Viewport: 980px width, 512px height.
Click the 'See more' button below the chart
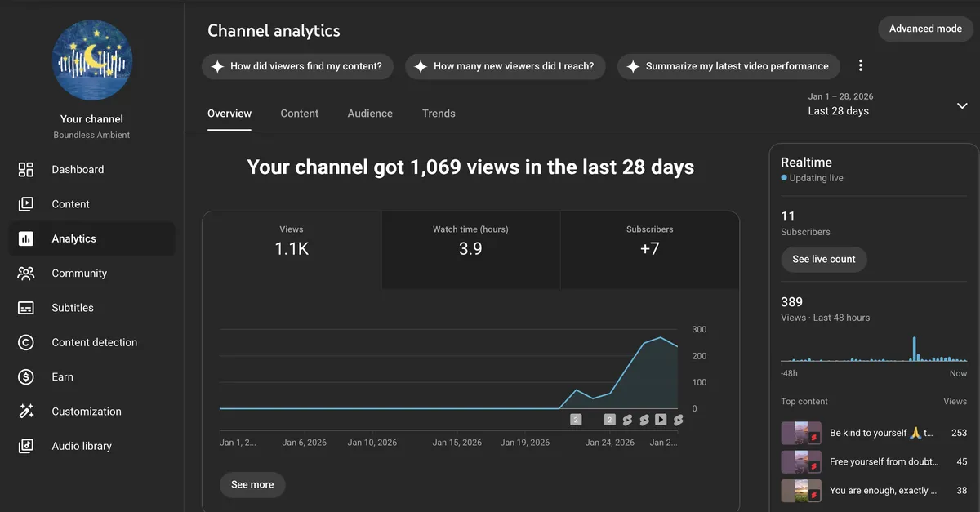pyautogui.click(x=252, y=484)
